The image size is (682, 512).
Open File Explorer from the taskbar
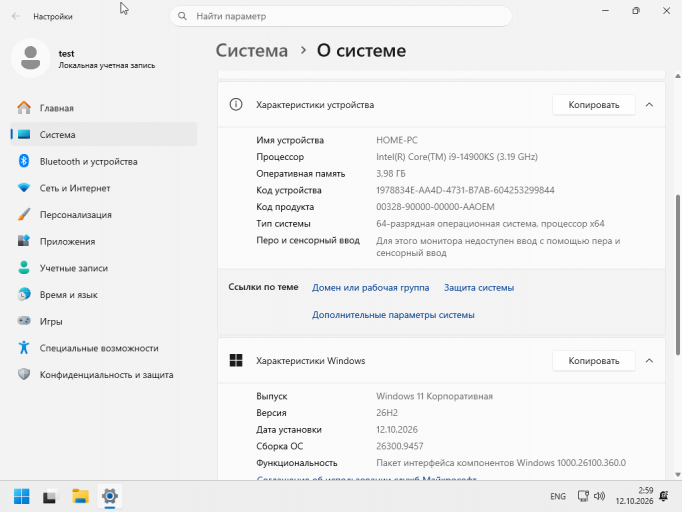[x=80, y=496]
